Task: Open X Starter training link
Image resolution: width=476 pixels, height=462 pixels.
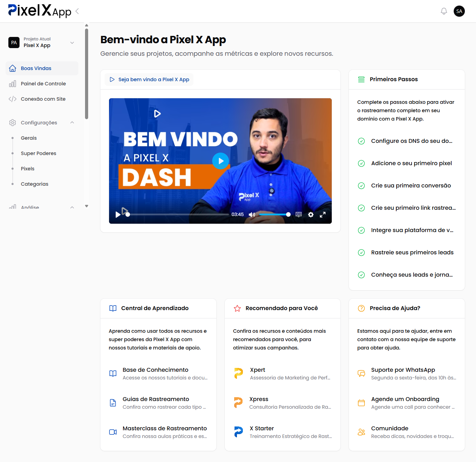Action: tap(283, 432)
